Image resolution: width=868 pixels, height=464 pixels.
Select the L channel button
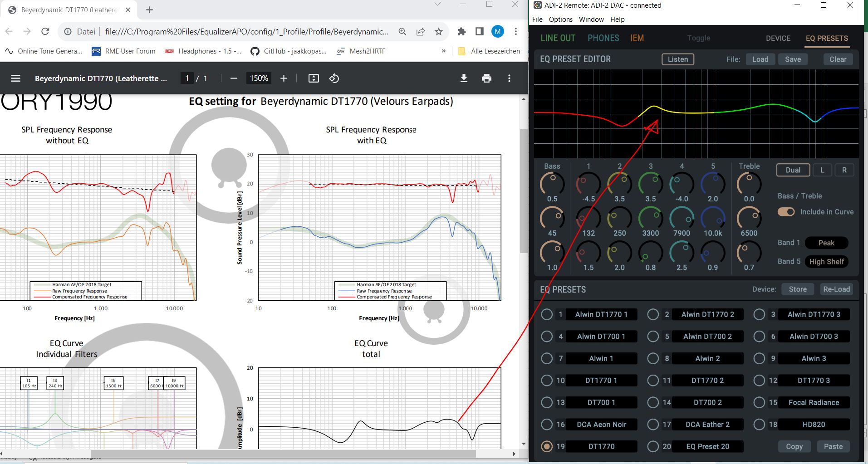click(x=822, y=170)
